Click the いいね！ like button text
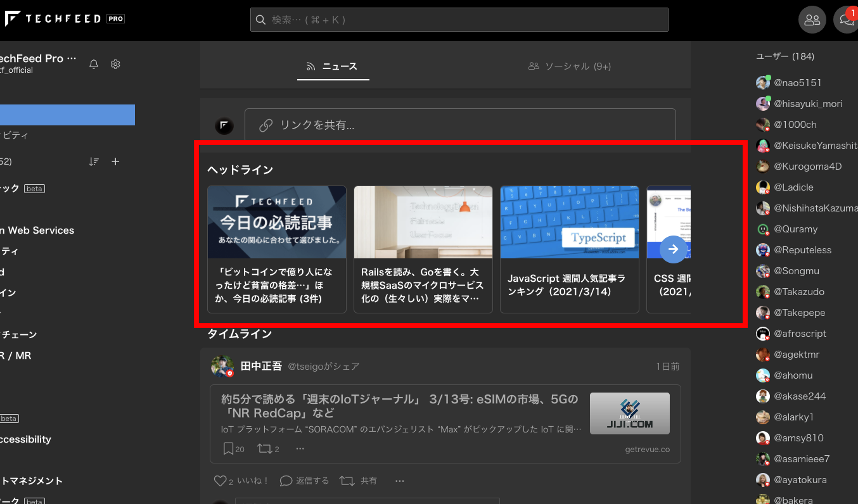 pos(253,481)
